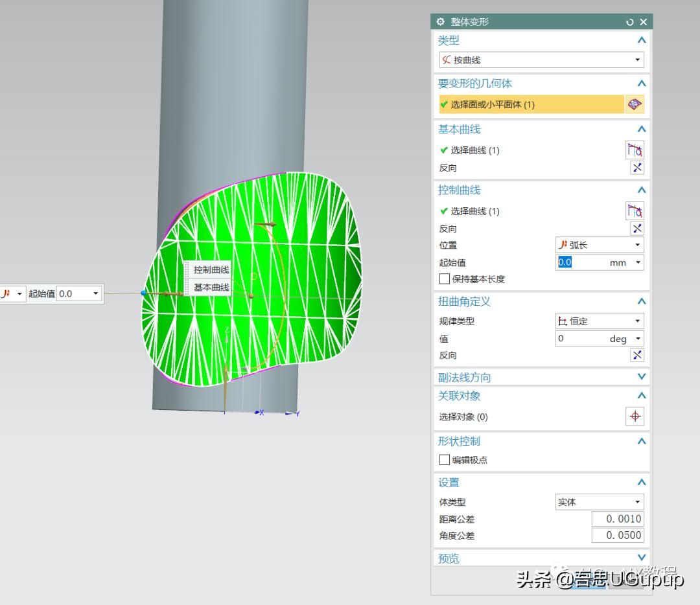Select 基本曲线 label in the viewport
700x605 pixels.
[x=211, y=288]
